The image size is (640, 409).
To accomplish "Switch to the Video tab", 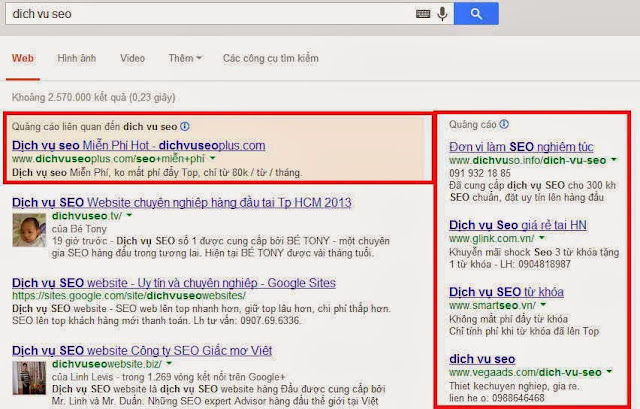I will click(132, 58).
